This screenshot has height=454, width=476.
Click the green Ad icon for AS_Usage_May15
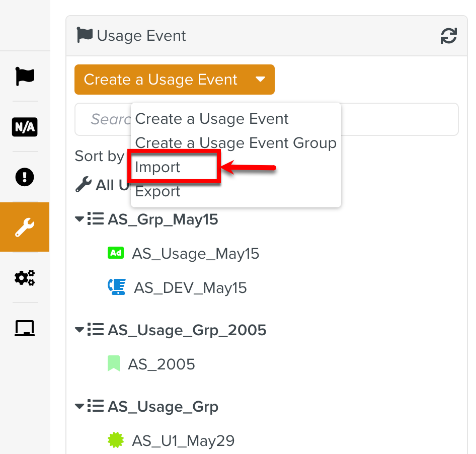(x=116, y=253)
